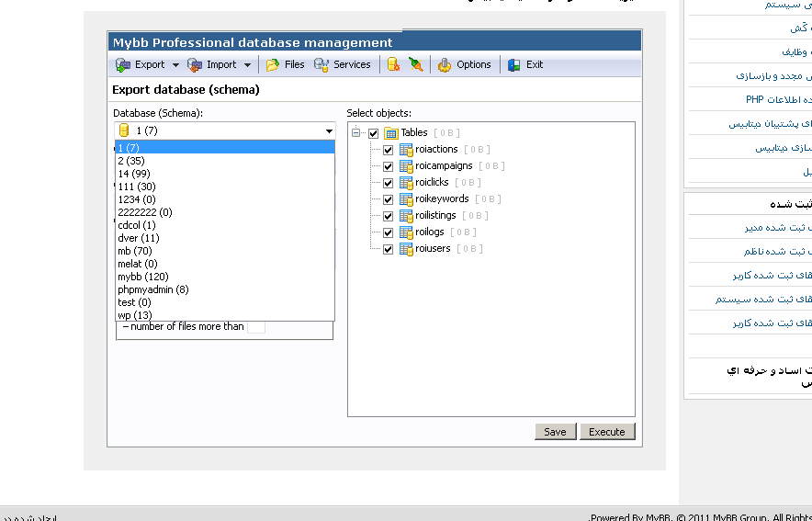812x521 pixels.
Task: Click the Import toolbar icon
Action: click(195, 65)
